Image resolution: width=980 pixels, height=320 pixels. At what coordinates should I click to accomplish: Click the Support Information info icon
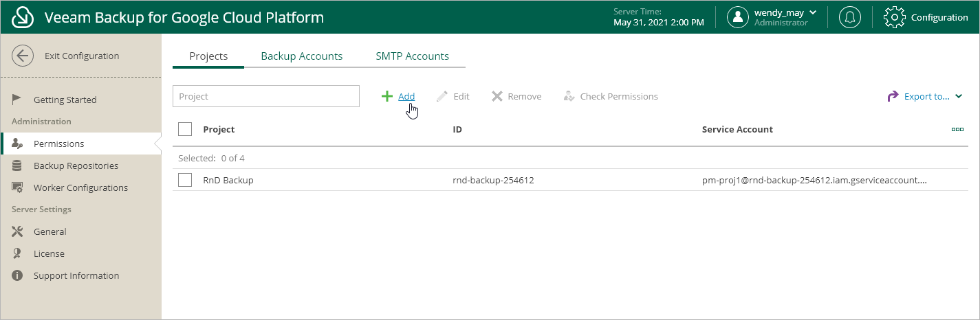(18, 275)
